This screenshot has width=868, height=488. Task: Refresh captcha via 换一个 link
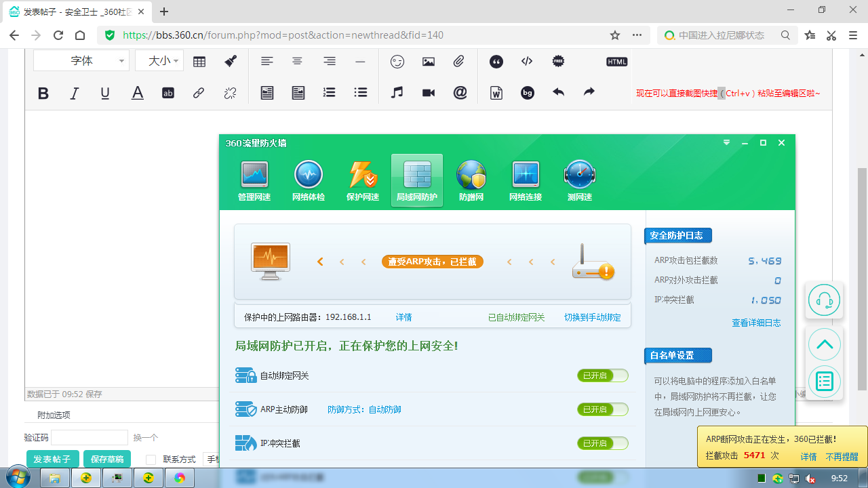(x=146, y=438)
